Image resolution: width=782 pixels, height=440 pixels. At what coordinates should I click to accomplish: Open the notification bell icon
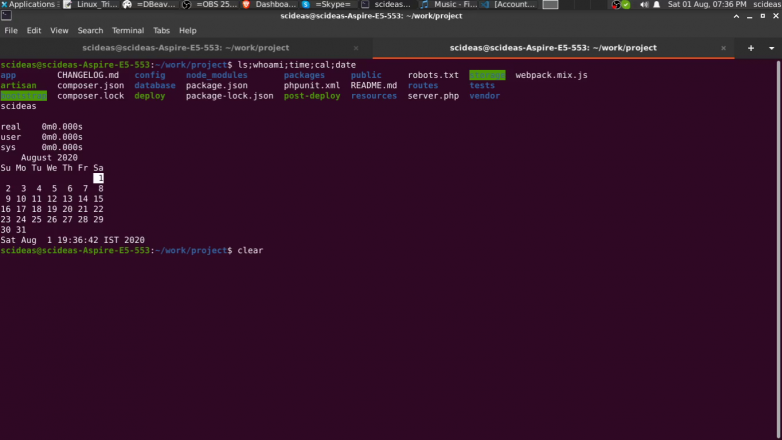[656, 4]
